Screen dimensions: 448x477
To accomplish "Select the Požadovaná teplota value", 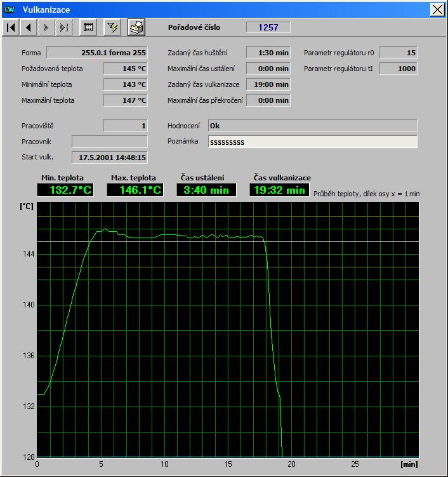I will point(126,69).
